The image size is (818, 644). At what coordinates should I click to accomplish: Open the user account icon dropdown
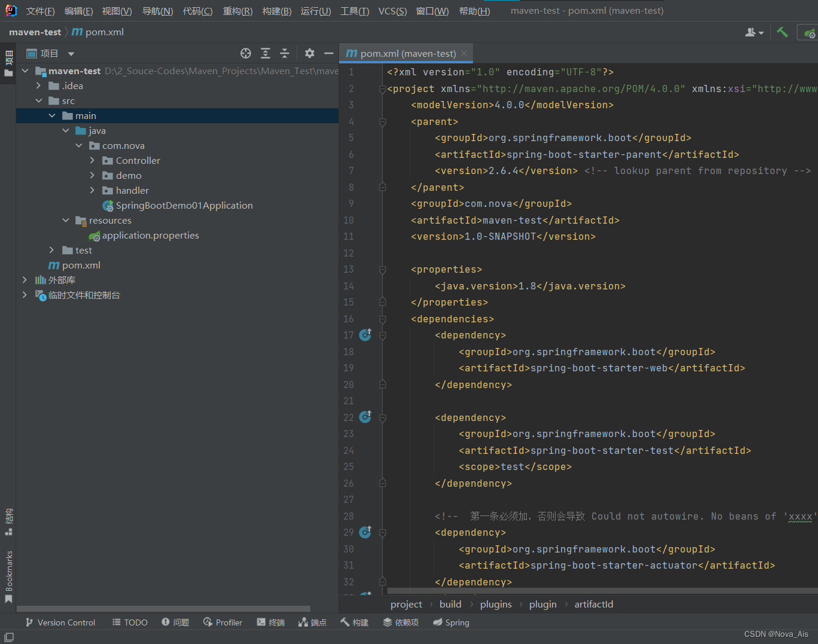[754, 32]
